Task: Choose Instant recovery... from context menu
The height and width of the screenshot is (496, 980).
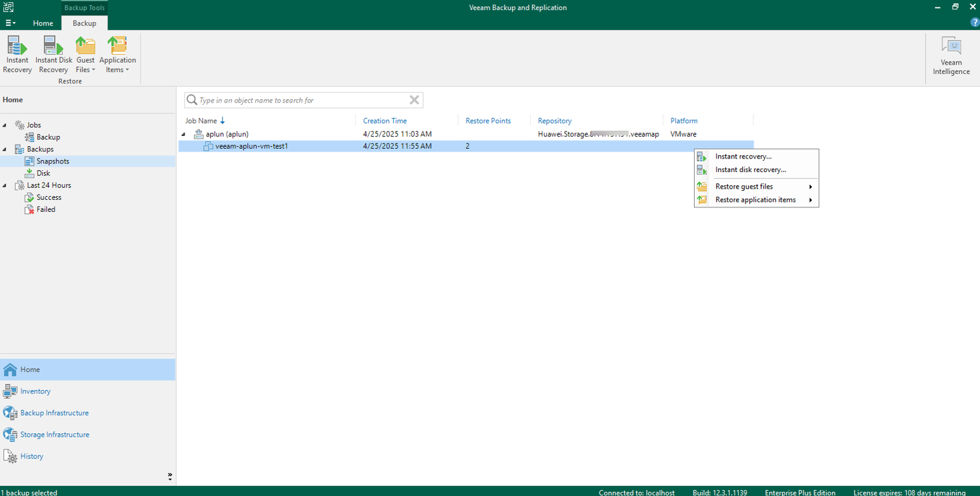Action: click(x=756, y=157)
